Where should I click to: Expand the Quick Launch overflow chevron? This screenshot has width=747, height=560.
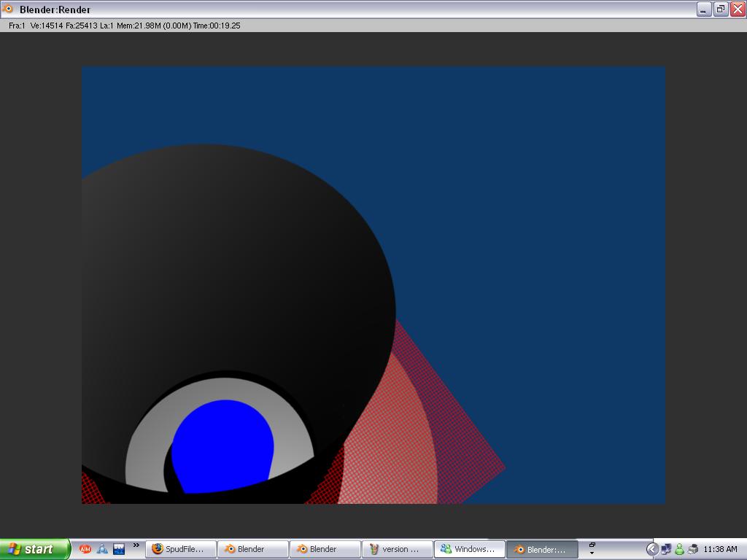coord(136,545)
